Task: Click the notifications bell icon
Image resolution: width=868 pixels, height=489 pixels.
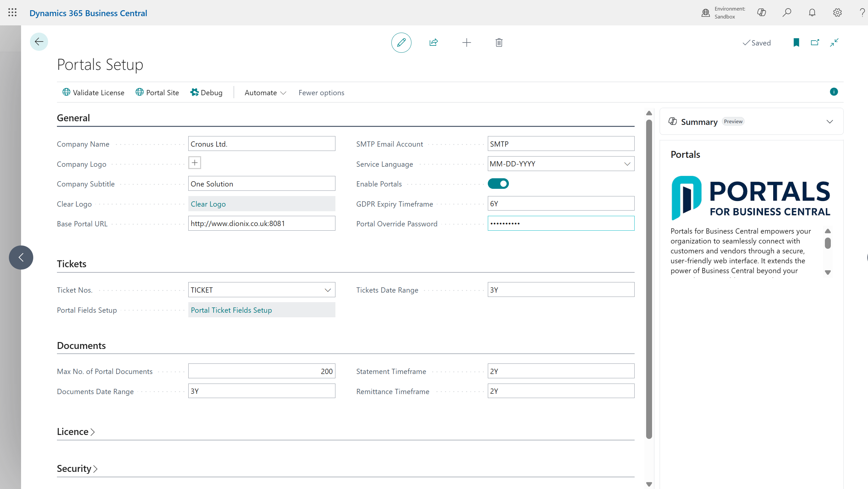Action: coord(812,13)
